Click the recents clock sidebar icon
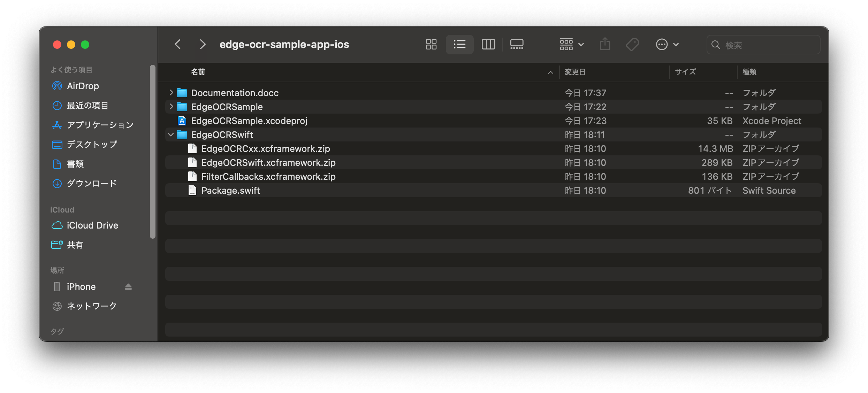Viewport: 868px width, 393px height. click(x=57, y=106)
